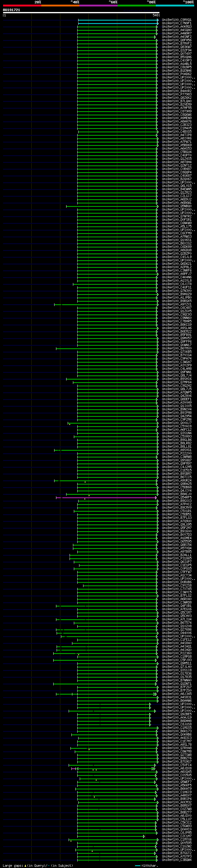This screenshot has width=197, height=868.
Task: Select UniRef100_B2ALL1 entry
Action: 177,555
